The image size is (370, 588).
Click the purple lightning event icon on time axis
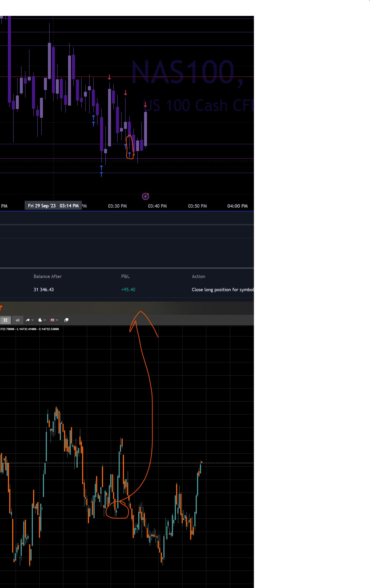click(145, 196)
